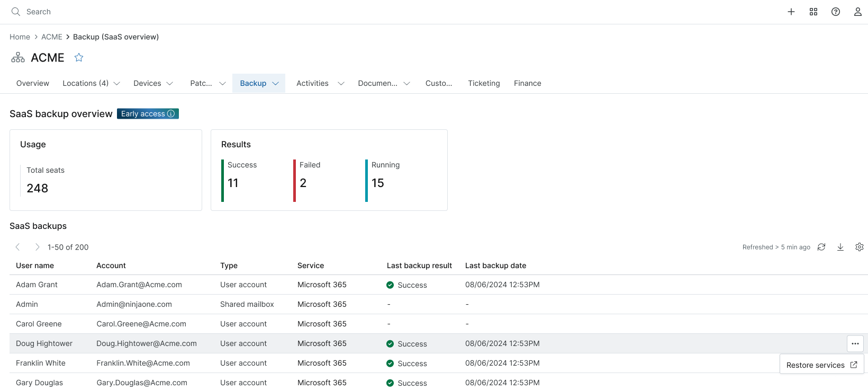The image size is (868, 390).
Task: Click the plus icon to add new
Action: [791, 12]
